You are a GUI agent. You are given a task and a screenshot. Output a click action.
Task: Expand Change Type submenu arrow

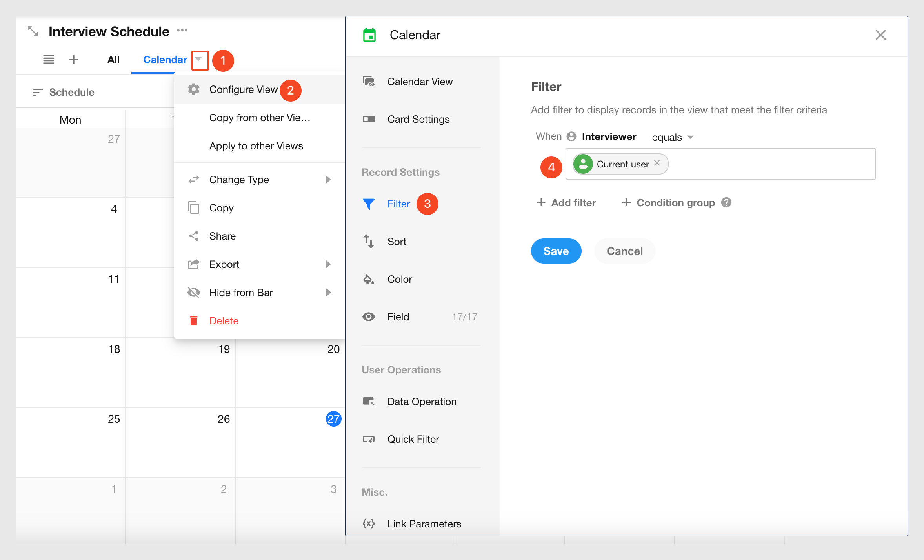(328, 180)
